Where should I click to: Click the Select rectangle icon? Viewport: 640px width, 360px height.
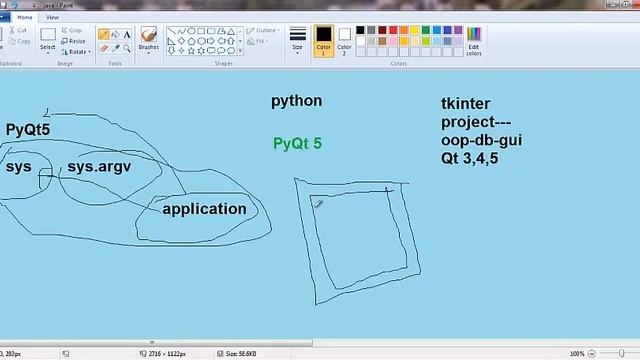48,34
